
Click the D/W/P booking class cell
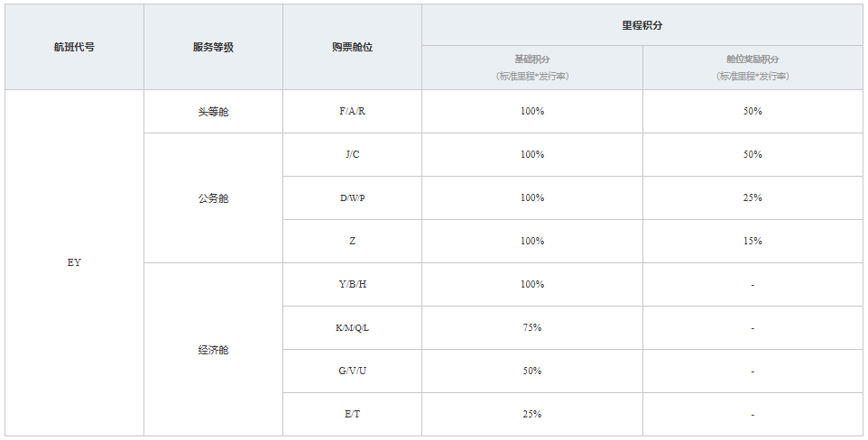352,197
